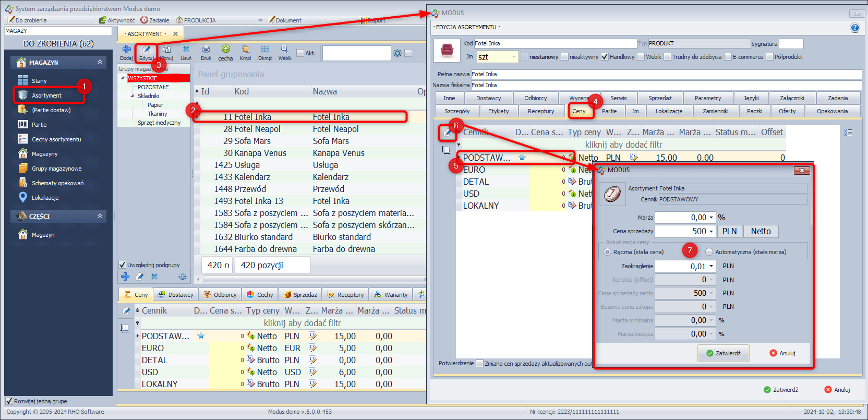
Task: Enable the E-commerce checkbox
Action: [x=728, y=57]
